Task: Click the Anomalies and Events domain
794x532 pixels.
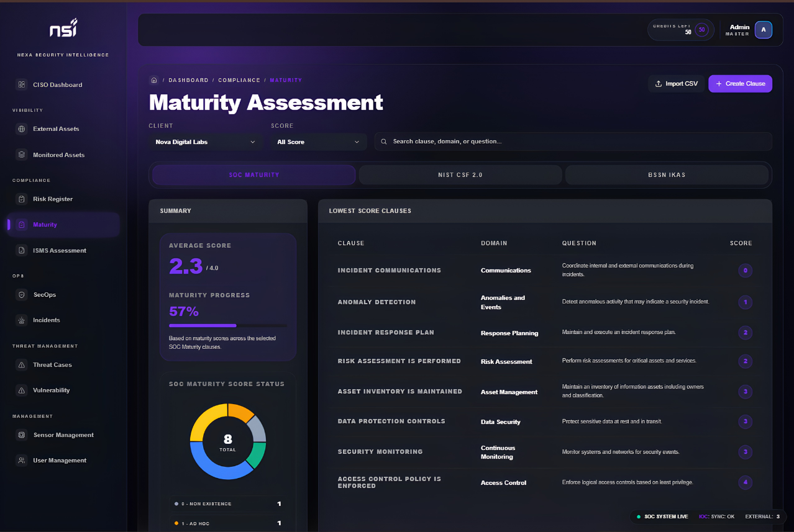Action: tap(503, 302)
